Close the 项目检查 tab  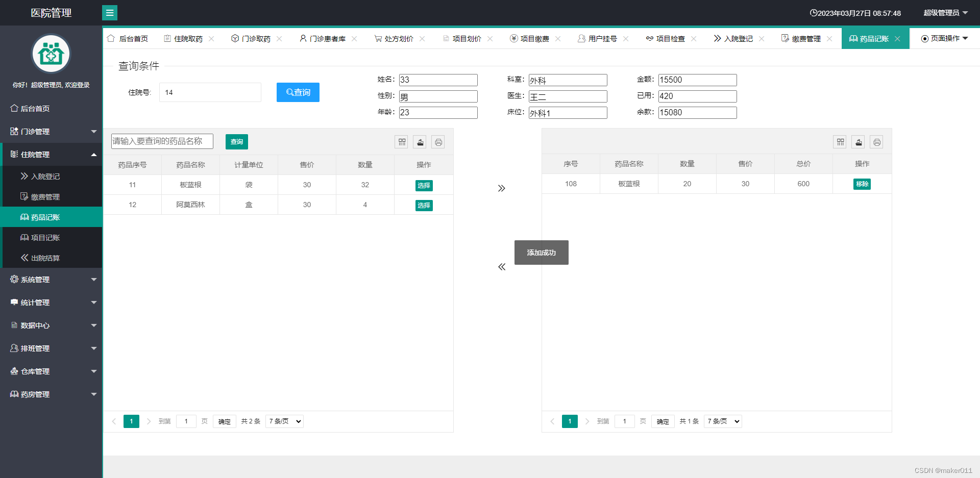tap(694, 39)
